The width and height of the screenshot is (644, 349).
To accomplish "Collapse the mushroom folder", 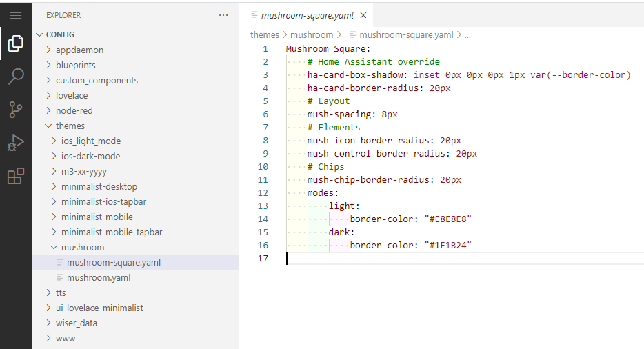I will coord(83,247).
